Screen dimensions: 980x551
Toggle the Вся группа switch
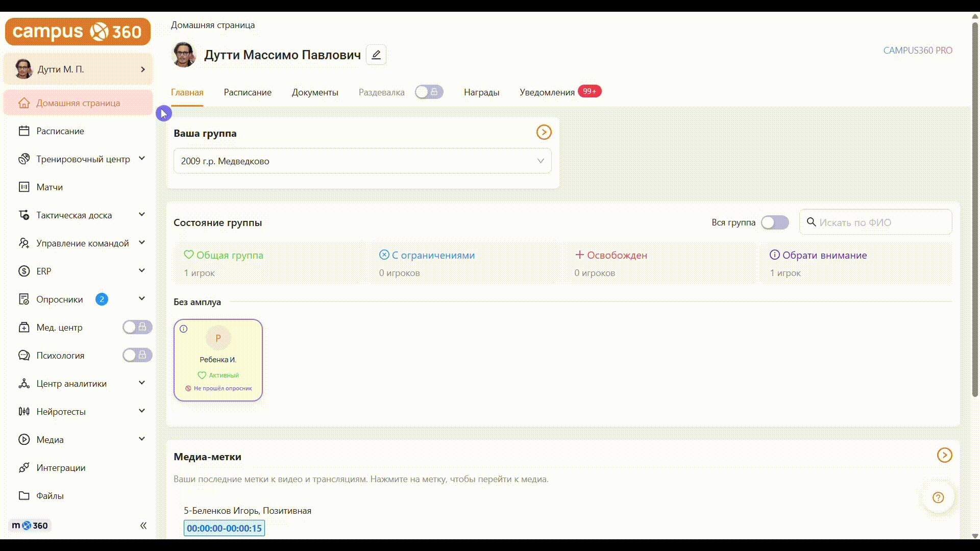point(774,222)
